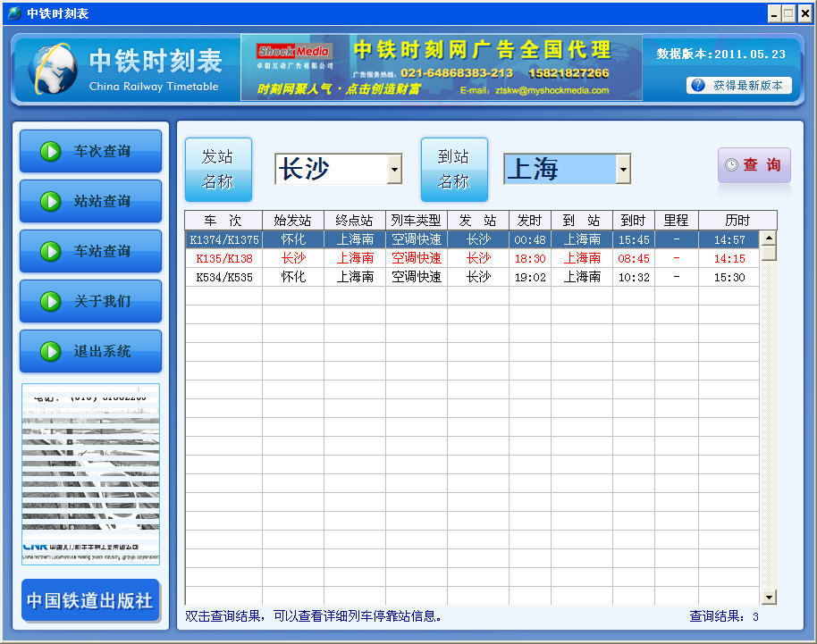The height and width of the screenshot is (644, 817).
Task: Open the 关于我们 about page
Action: (x=90, y=301)
